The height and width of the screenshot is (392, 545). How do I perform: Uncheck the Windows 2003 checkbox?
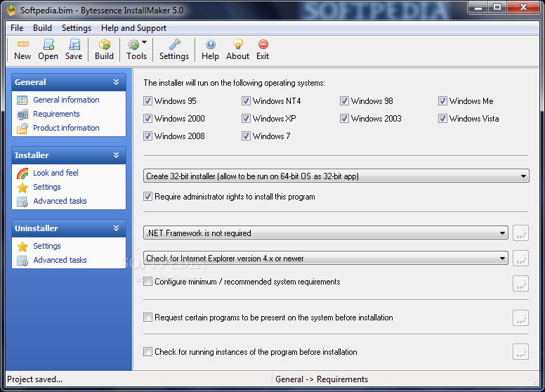[x=344, y=119]
